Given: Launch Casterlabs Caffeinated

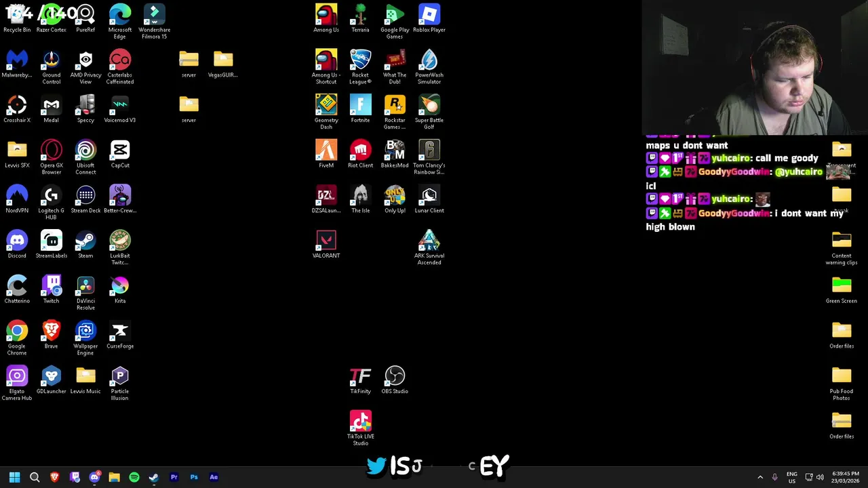Looking at the screenshot, I should click(x=120, y=67).
